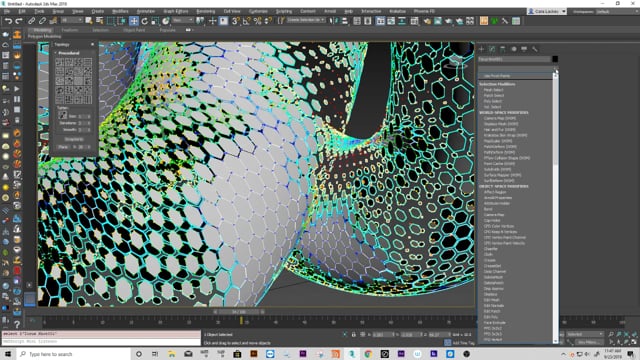Image resolution: width=640 pixels, height=360 pixels.
Task: Switch to the Modeling ribbon tab
Action: pyautogui.click(x=42, y=30)
